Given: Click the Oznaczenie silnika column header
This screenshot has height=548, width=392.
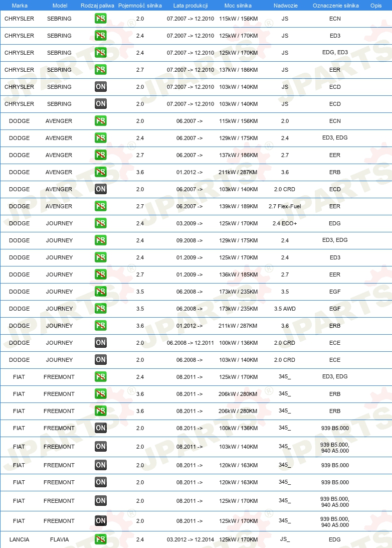Looking at the screenshot, I should (x=335, y=6).
